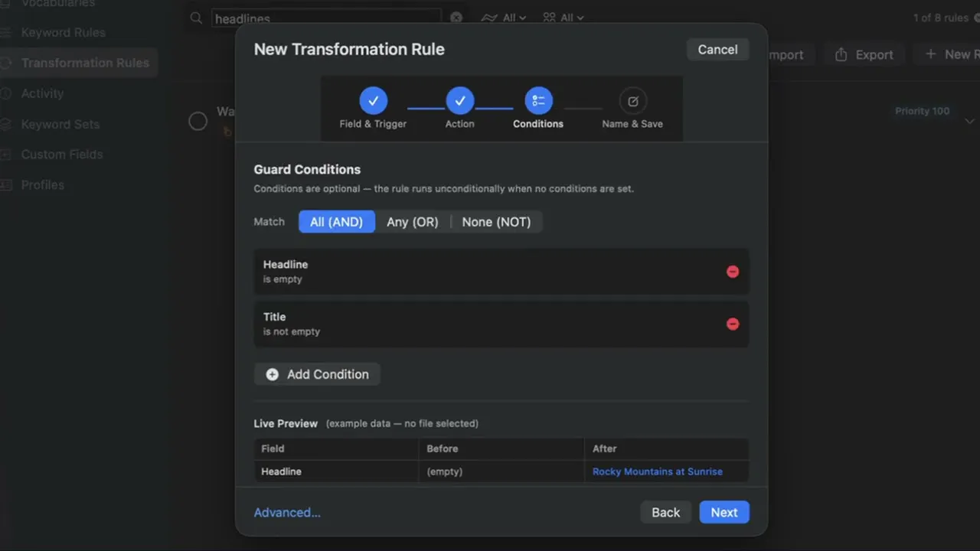Image resolution: width=980 pixels, height=551 pixels.
Task: Open Custom Fields in the sidebar
Action: coord(62,154)
